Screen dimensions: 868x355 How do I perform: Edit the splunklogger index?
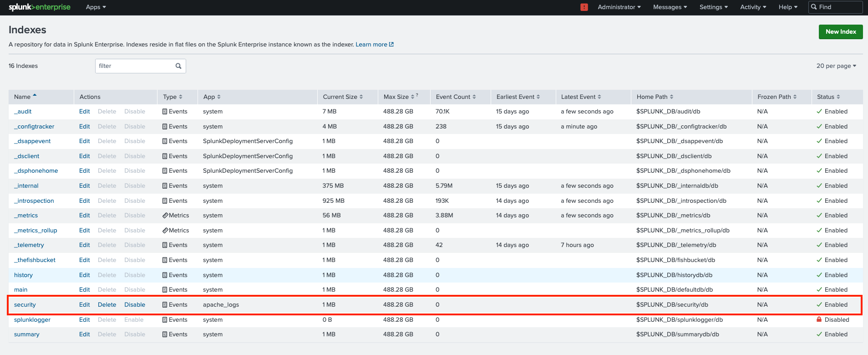[x=85, y=320]
